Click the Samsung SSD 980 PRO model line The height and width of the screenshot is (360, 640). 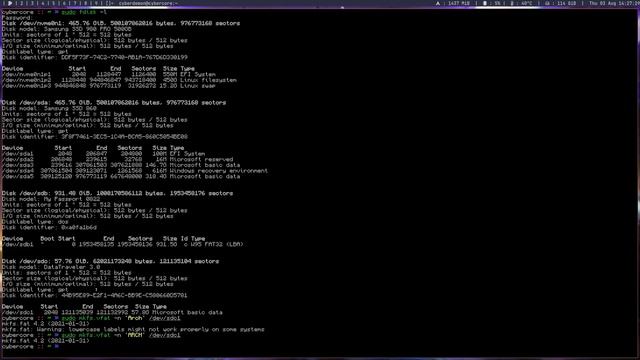(x=67, y=29)
